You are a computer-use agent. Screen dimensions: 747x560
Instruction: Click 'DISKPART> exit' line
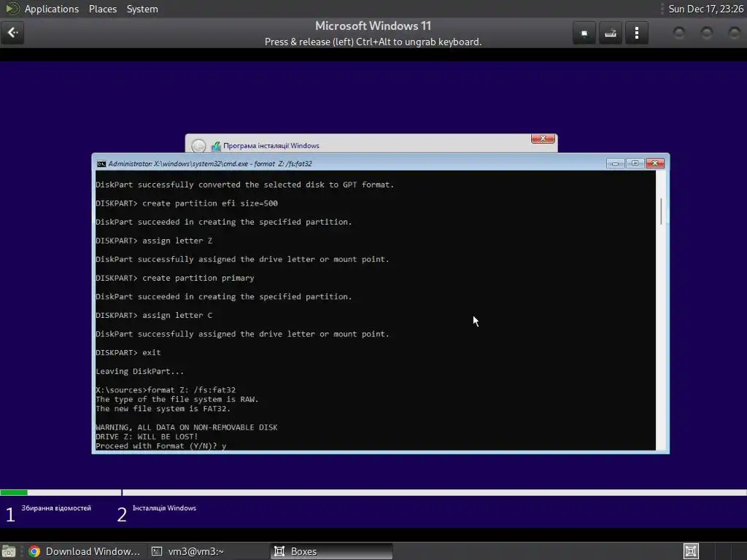[x=128, y=353]
